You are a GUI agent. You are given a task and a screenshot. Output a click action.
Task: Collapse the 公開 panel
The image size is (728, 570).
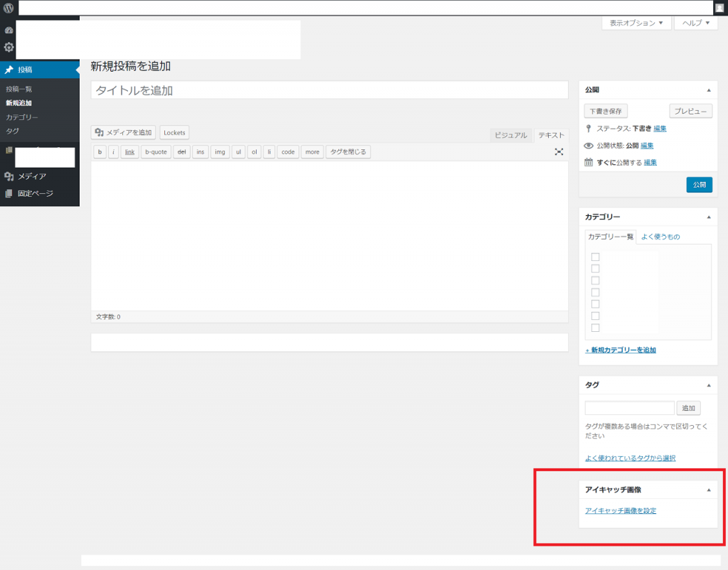709,90
